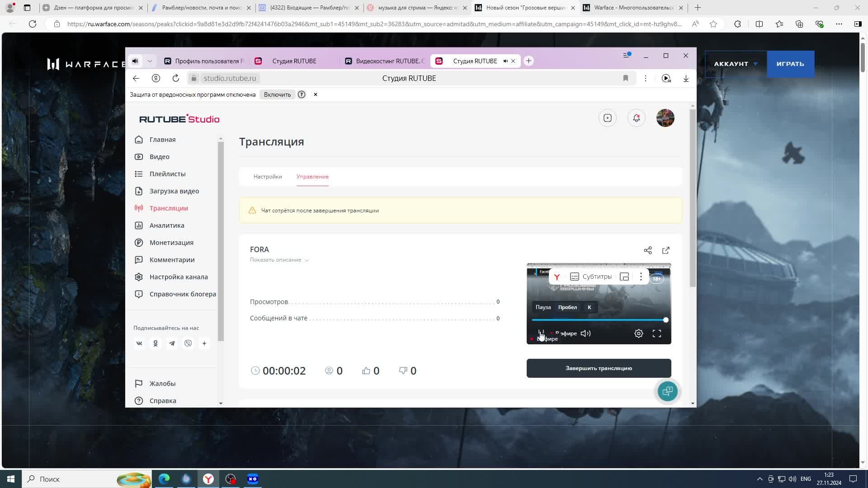Mute the player volume

[x=585, y=333]
